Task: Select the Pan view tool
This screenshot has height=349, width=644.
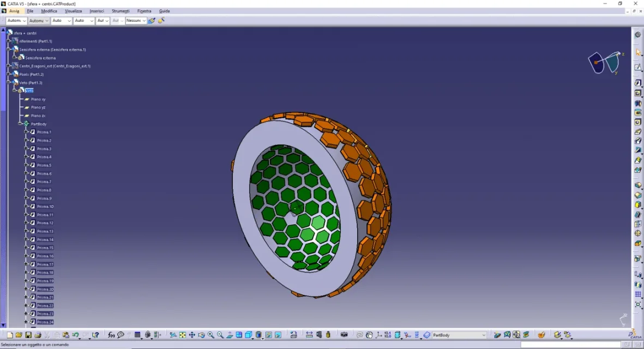Action: 192,335
